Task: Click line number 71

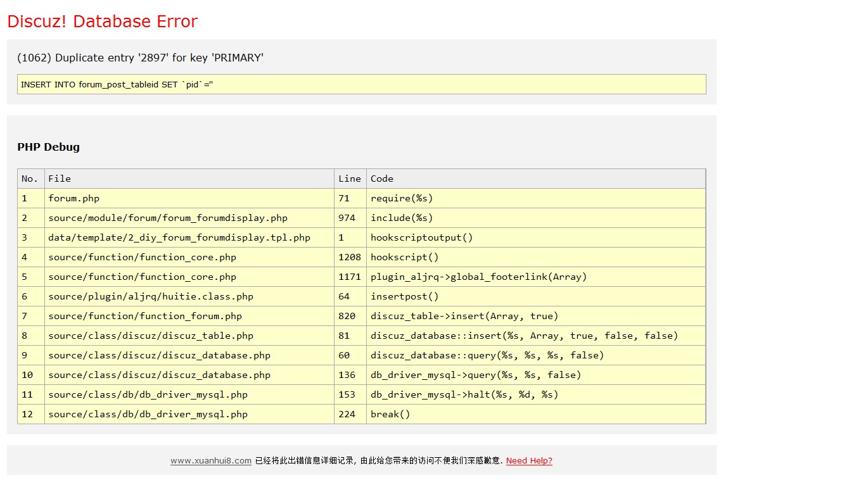Action: (344, 198)
